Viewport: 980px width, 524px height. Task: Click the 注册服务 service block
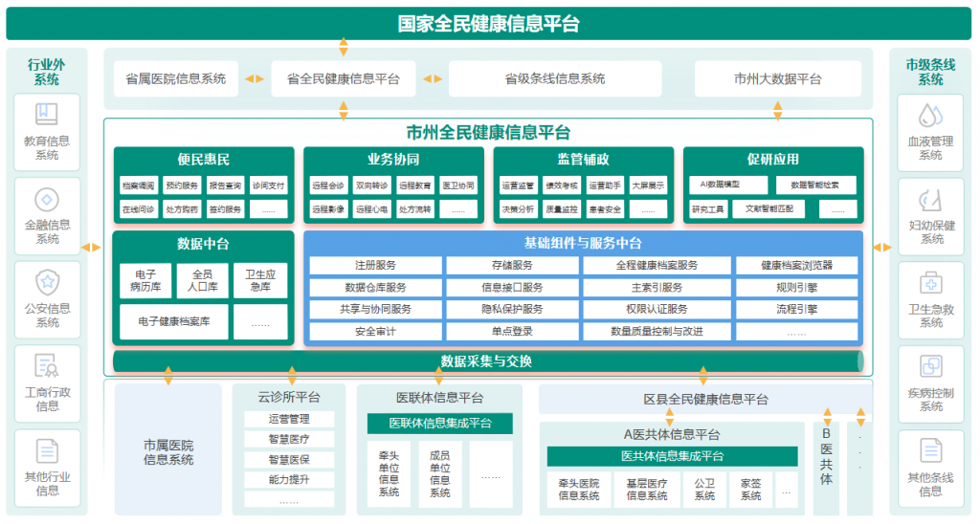click(375, 265)
